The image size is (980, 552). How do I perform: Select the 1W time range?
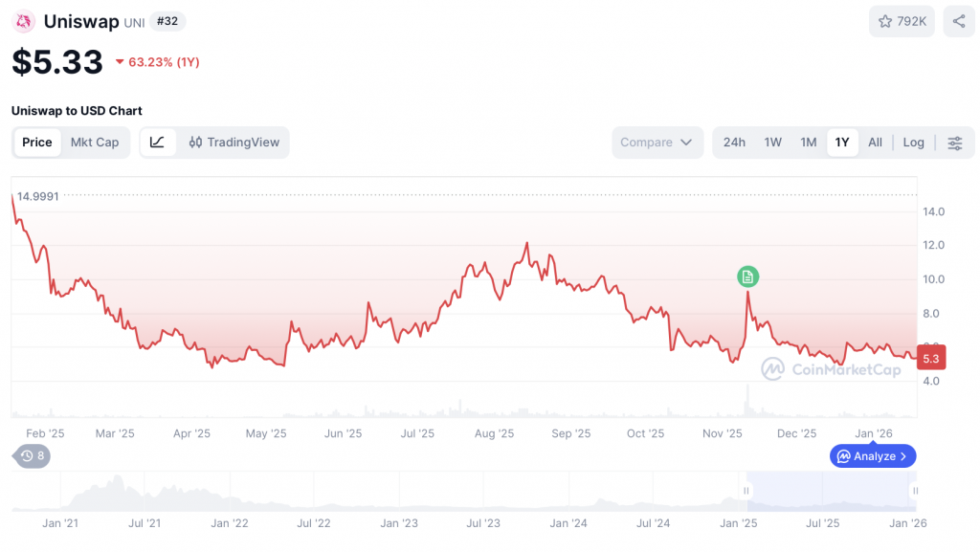click(772, 143)
